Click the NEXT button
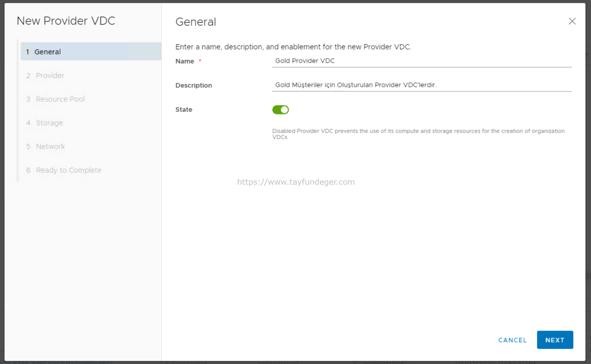Image resolution: width=591 pixels, height=364 pixels. [555, 340]
